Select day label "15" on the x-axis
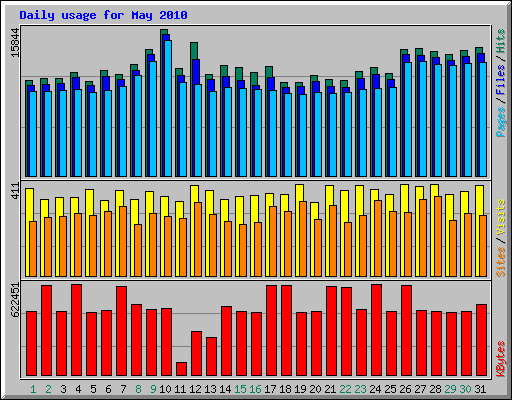 click(x=240, y=389)
